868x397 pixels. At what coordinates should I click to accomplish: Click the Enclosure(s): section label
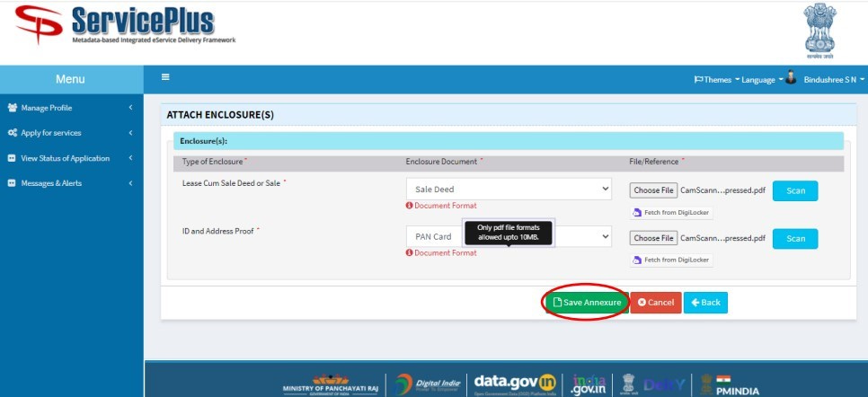pyautogui.click(x=203, y=141)
